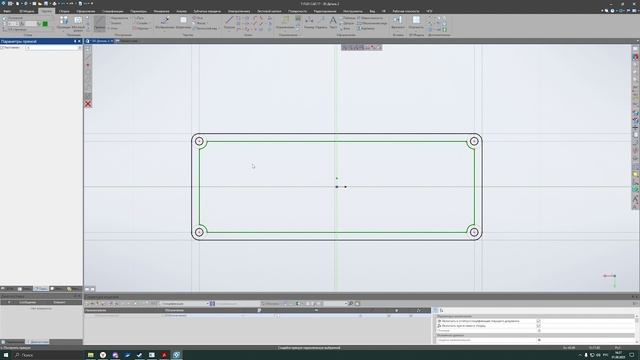Open Chrome from the taskbar
The height and width of the screenshot is (360, 640).
(103, 355)
